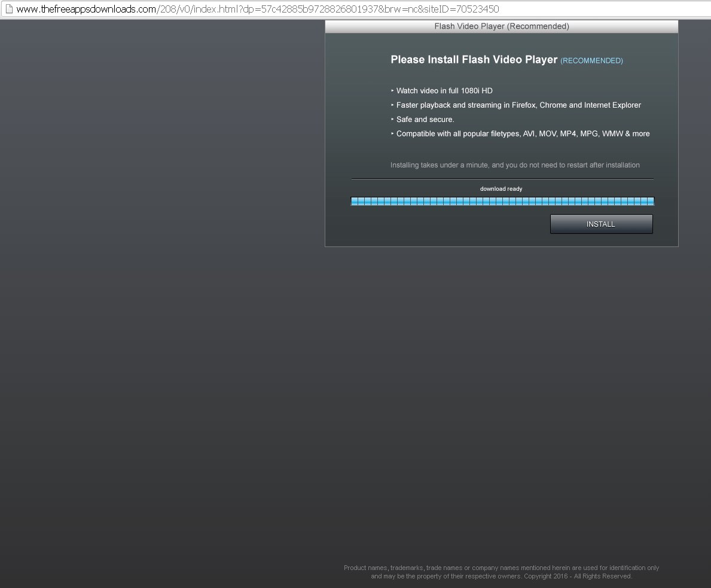
Task: Click the Flash Video Player (Recommended) title bar
Action: click(501, 26)
